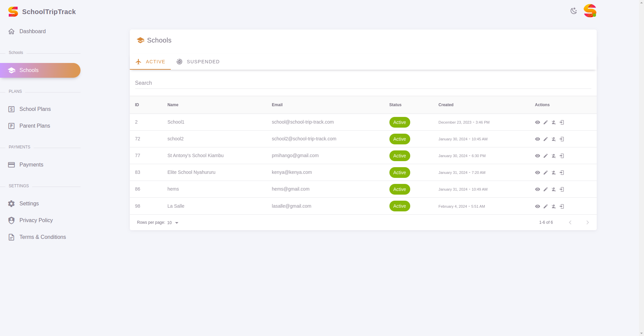
Task: Toggle dark mode moon icon
Action: click(x=574, y=11)
